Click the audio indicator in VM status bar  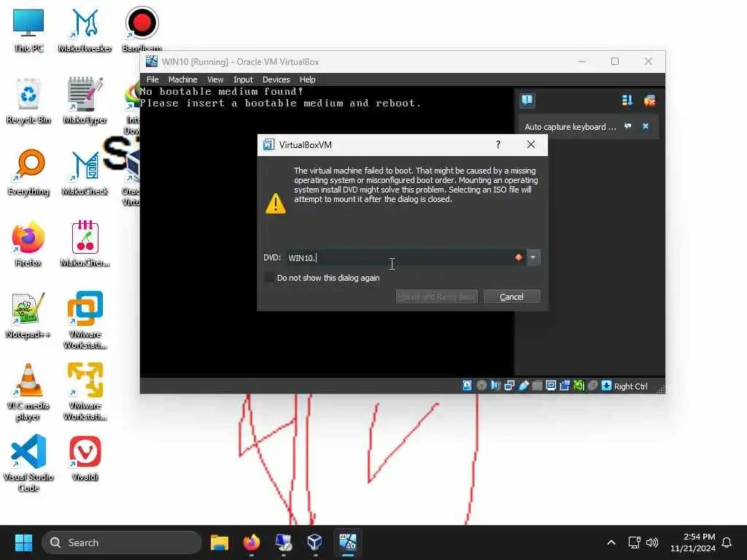coord(495,386)
